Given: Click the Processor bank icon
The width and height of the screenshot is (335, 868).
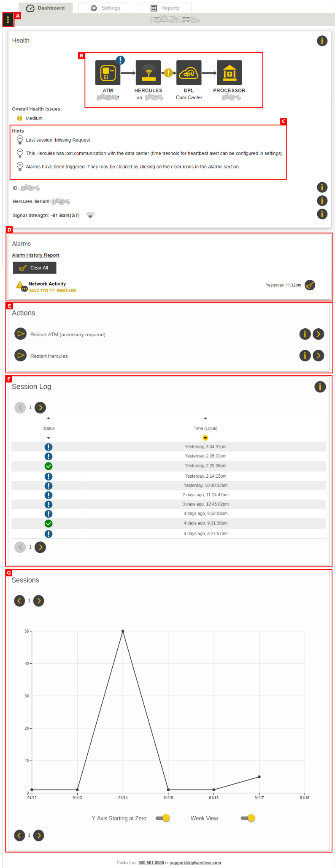Looking at the screenshot, I should (x=229, y=73).
